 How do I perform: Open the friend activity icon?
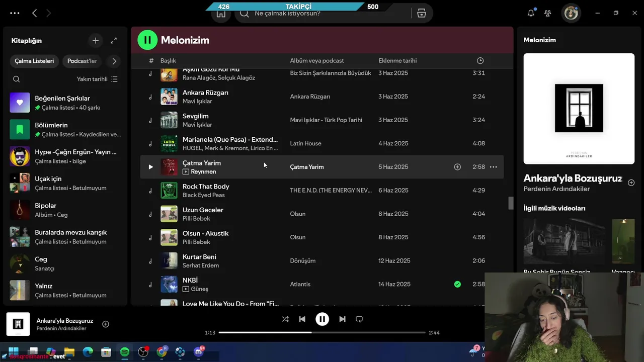[548, 13]
